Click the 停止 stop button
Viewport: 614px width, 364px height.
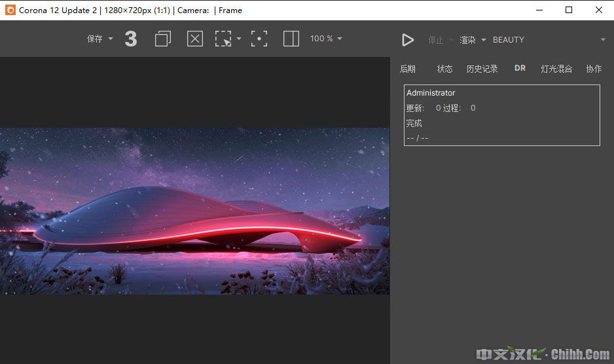[x=435, y=40]
